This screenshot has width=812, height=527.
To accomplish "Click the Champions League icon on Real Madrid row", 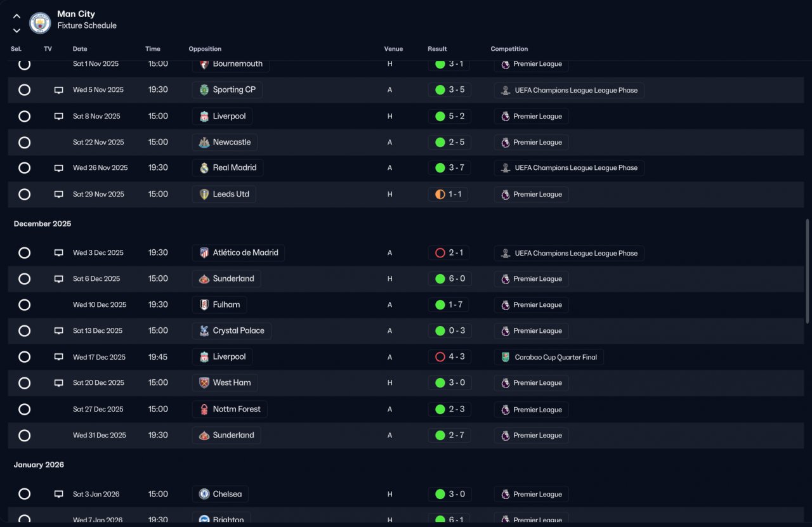I will pos(506,168).
